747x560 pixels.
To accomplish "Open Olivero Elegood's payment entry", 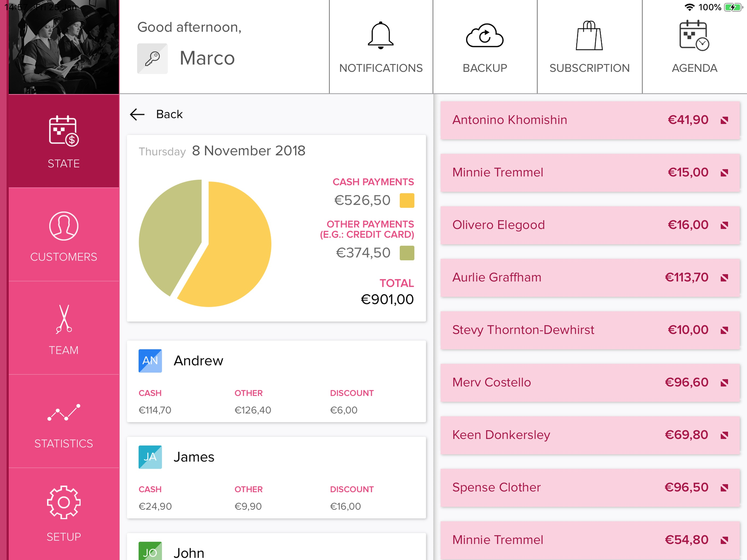I will [590, 225].
